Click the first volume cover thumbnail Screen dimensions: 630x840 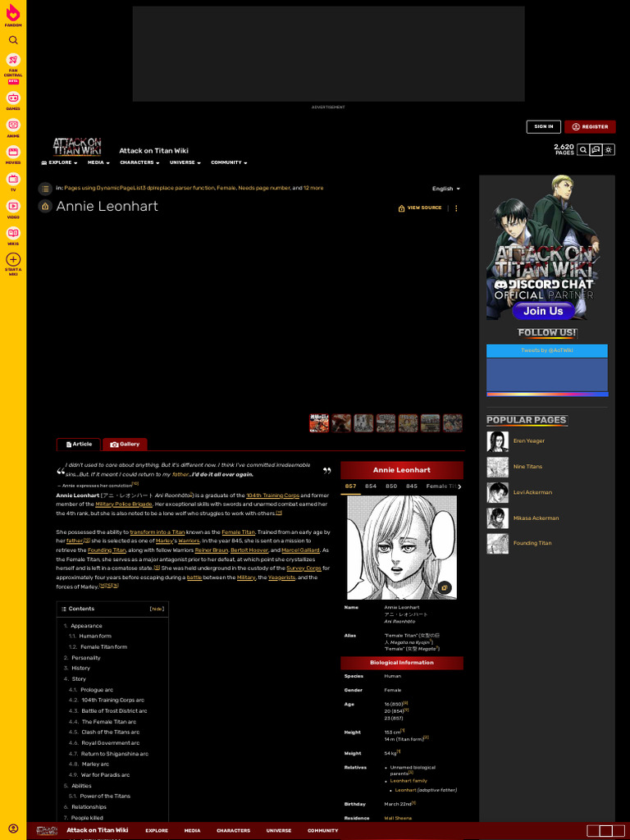pyautogui.click(x=319, y=423)
